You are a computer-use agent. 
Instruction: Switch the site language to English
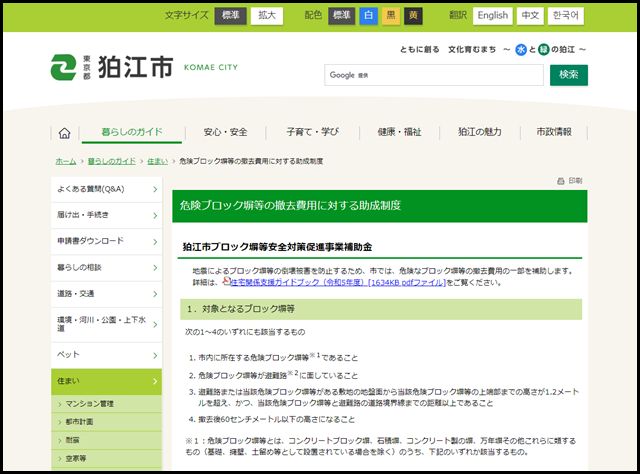coord(492,15)
